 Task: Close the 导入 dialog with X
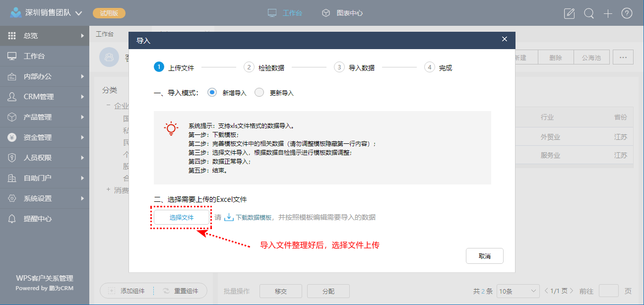click(x=505, y=39)
